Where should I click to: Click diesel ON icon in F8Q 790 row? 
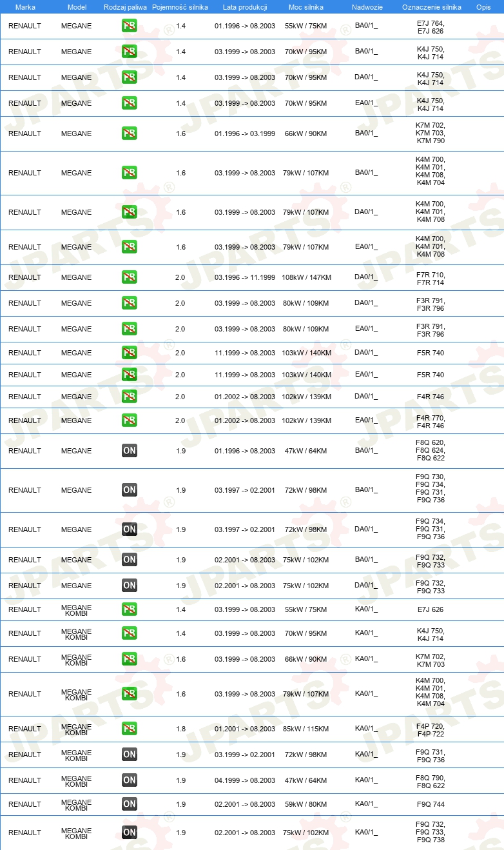point(130,780)
